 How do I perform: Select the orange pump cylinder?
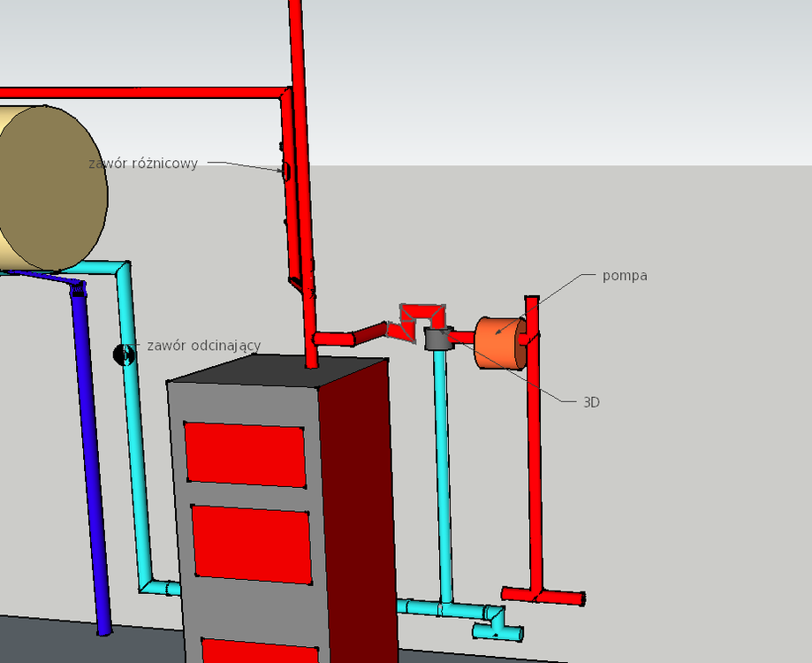(497, 343)
